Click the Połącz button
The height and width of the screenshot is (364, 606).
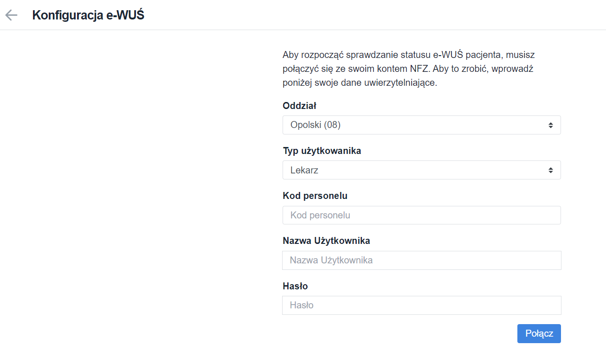pyautogui.click(x=539, y=333)
